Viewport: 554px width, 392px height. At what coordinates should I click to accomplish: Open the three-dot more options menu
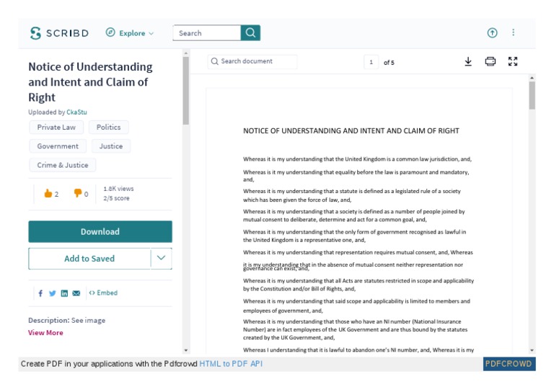[513, 32]
